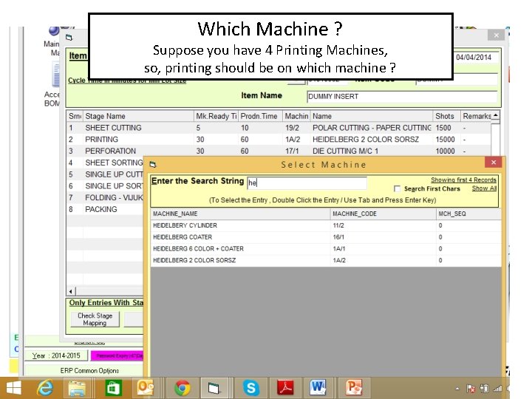
Task: Open Outlook from the taskbar
Action: coord(146,388)
